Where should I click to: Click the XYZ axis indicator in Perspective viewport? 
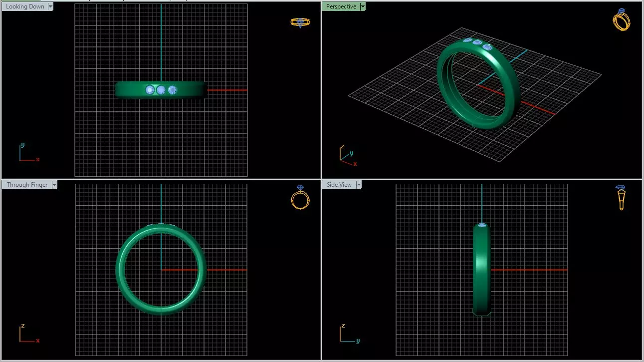click(x=347, y=154)
